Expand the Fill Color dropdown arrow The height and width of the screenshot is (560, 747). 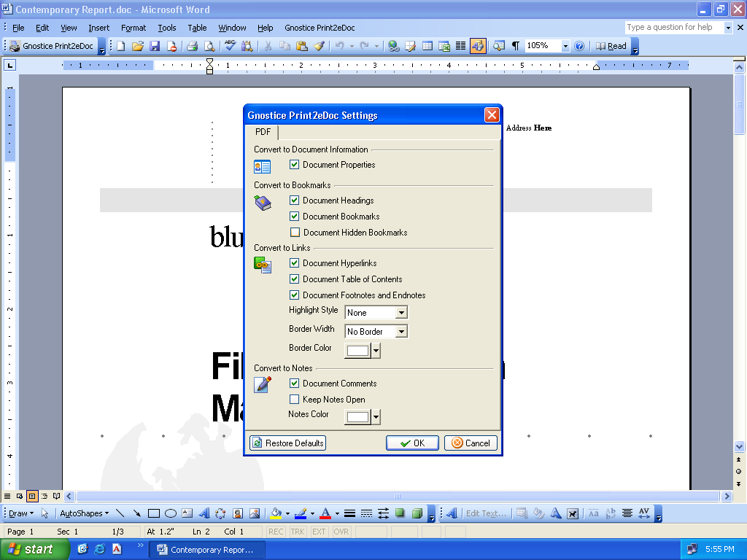tap(287, 513)
